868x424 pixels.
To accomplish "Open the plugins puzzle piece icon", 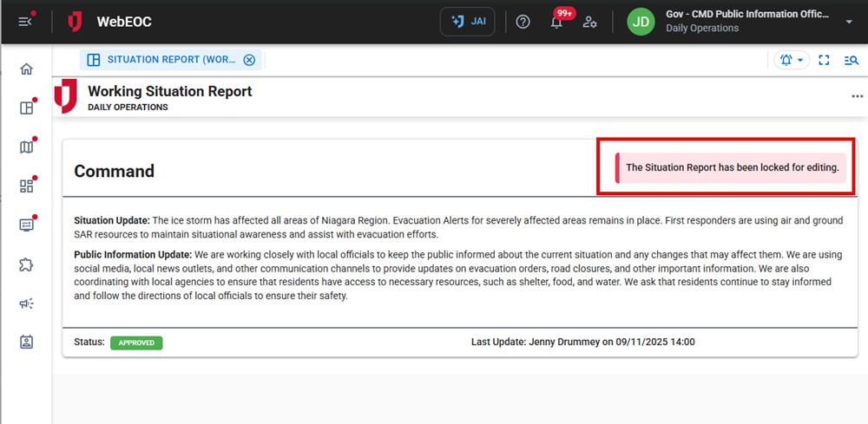I will [26, 264].
